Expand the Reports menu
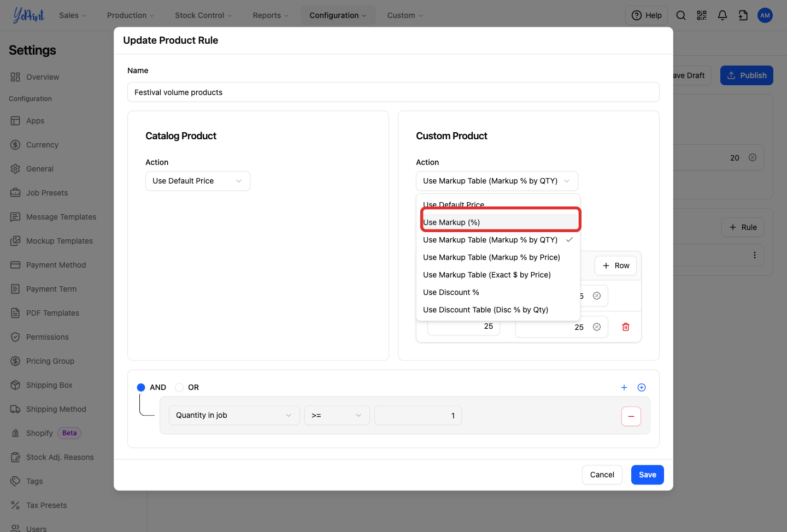The width and height of the screenshot is (787, 532). [x=271, y=15]
